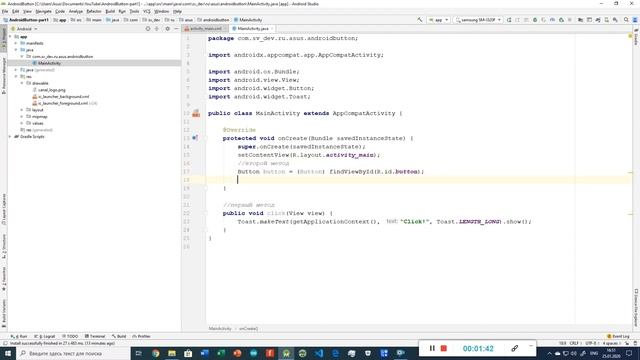Click the AndroidButton-part1 breadcrumb
640x360 pixels.
tap(26, 20)
